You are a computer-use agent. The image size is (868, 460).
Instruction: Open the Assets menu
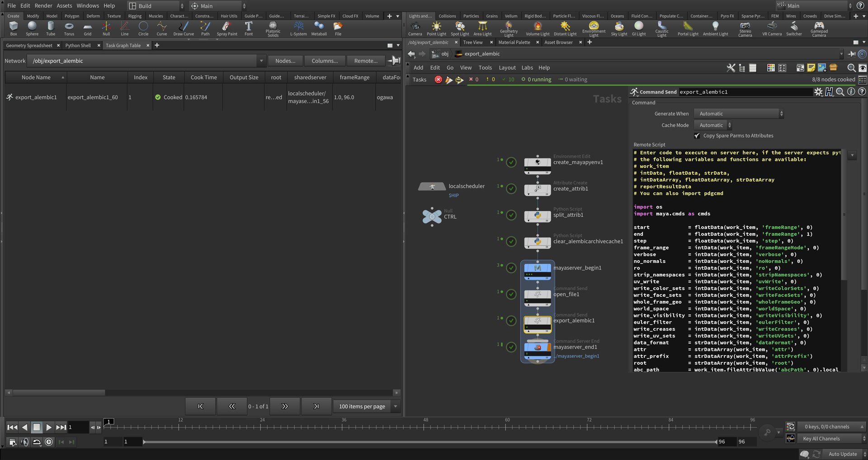point(64,5)
